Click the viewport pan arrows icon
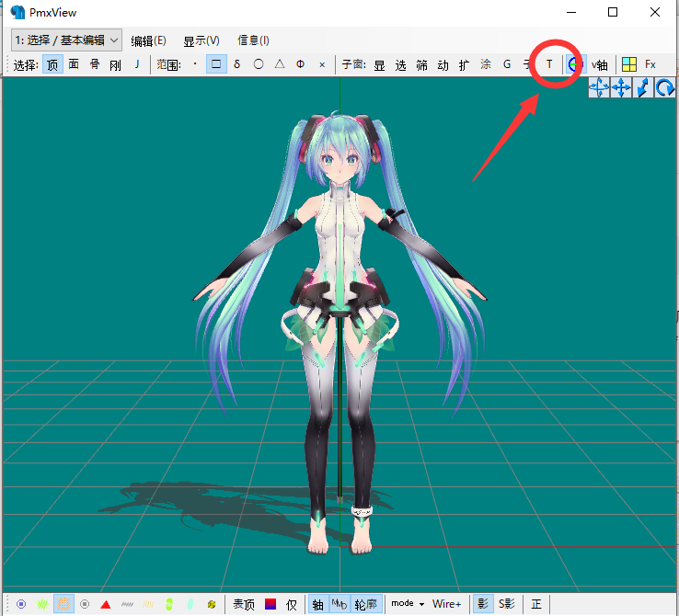Image resolution: width=679 pixels, height=616 pixels. (x=621, y=87)
